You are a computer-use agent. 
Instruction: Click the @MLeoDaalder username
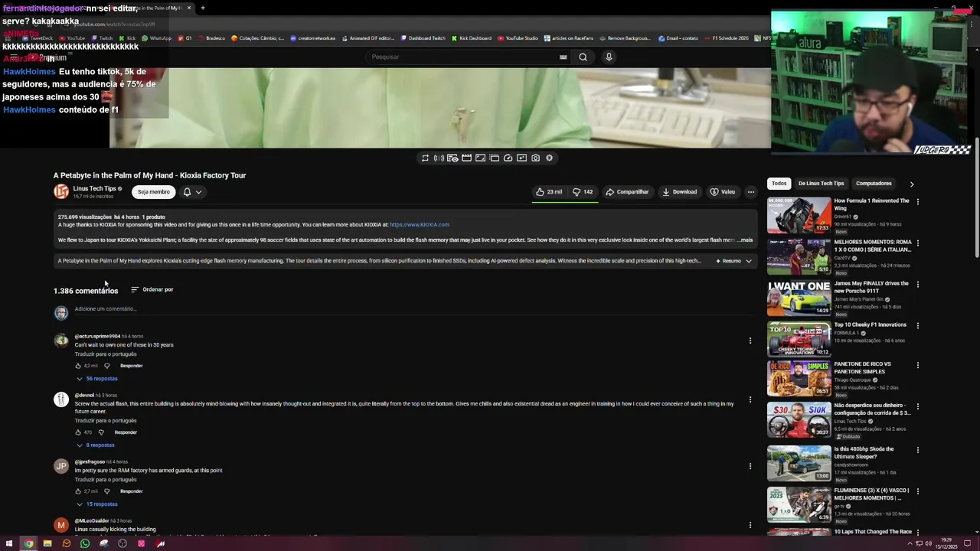(92, 521)
